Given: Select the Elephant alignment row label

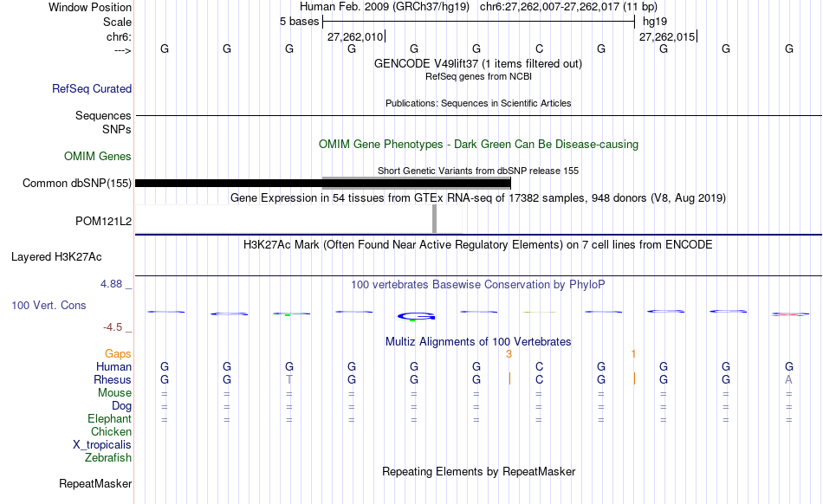Looking at the screenshot, I should click(109, 418).
